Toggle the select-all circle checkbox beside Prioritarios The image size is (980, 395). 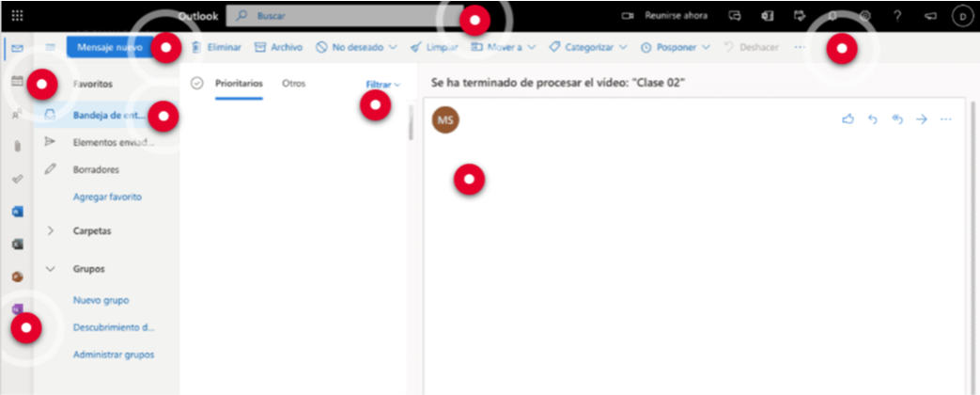196,83
